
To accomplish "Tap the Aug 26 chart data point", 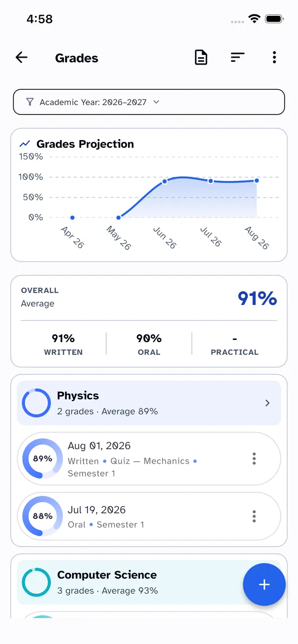I will click(257, 180).
